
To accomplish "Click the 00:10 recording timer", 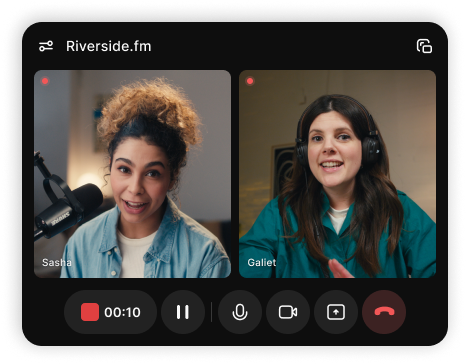I will 122,312.
